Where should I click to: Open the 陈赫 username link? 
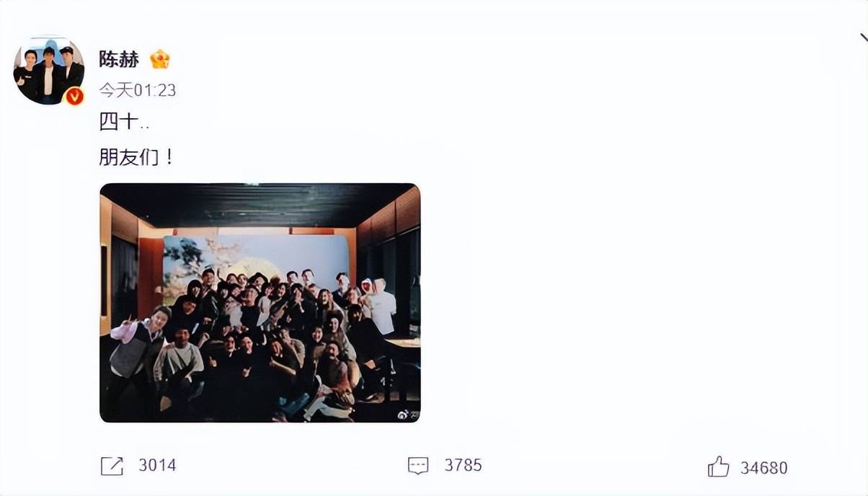coord(119,59)
